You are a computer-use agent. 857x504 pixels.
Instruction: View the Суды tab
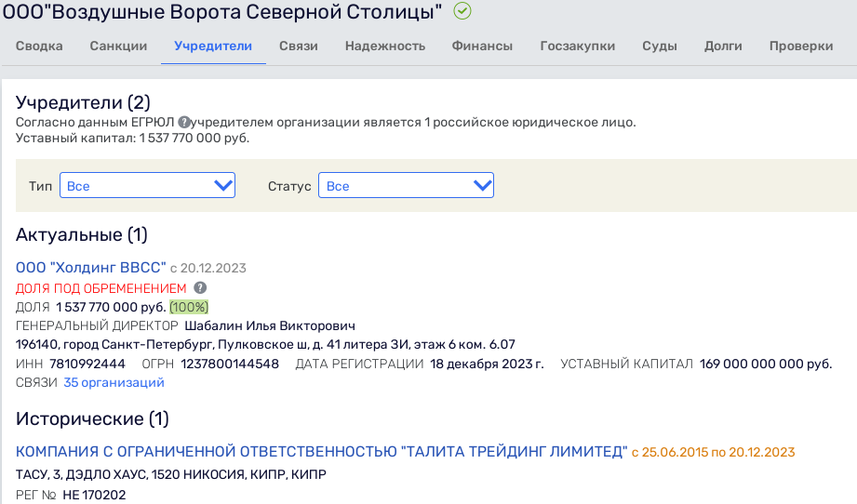click(660, 46)
